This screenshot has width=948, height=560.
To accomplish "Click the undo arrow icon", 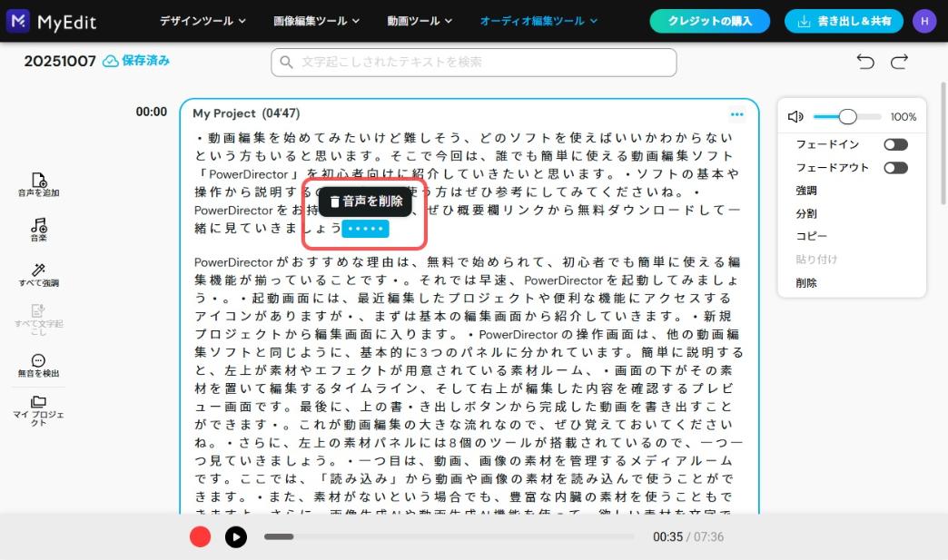I will (x=864, y=62).
